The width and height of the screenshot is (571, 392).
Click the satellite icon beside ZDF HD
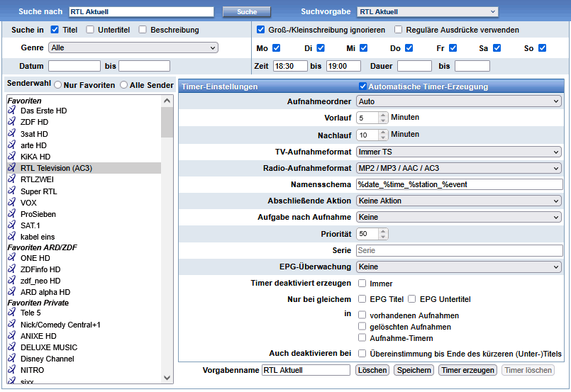pyautogui.click(x=12, y=121)
